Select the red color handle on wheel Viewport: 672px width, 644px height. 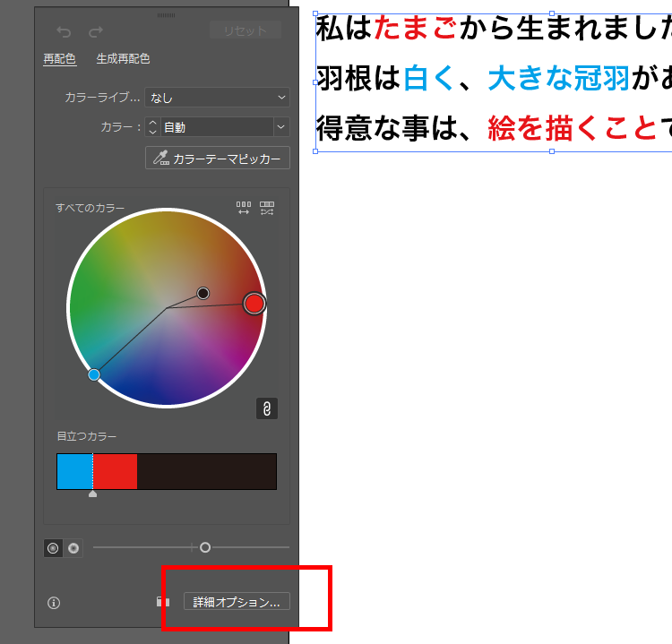(254, 304)
